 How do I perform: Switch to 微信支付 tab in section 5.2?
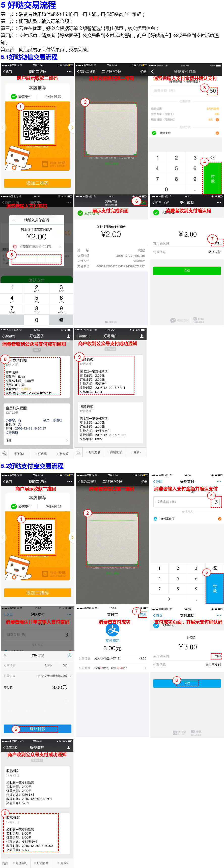point(21,506)
